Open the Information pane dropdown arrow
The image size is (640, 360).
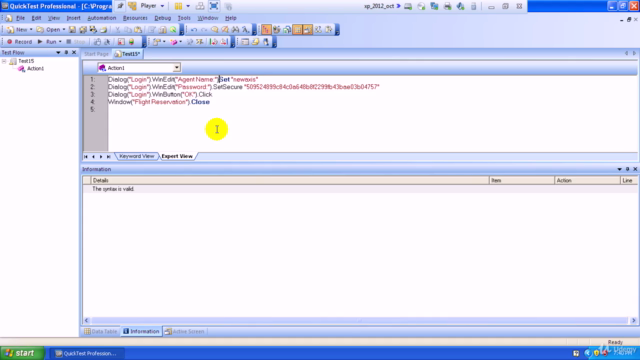[x=620, y=169]
